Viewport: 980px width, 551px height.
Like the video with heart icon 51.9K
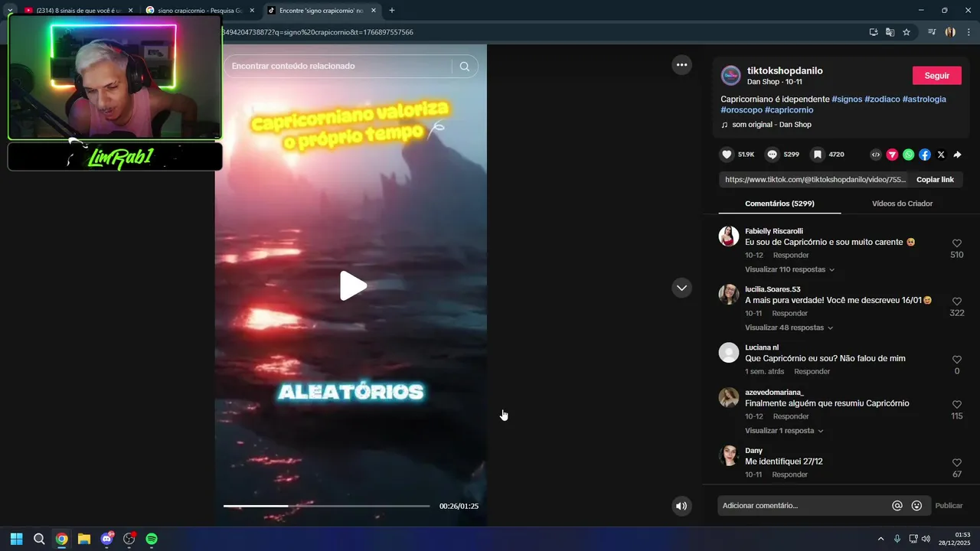[x=727, y=155]
